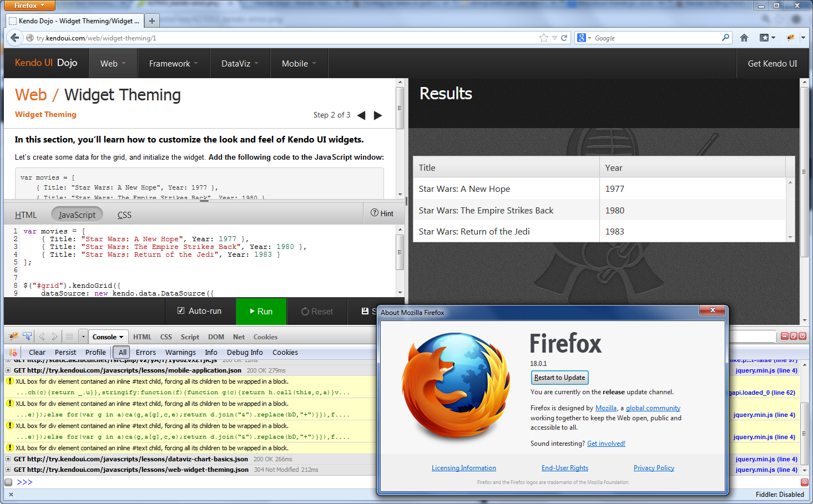Select the All console filter

(x=122, y=352)
